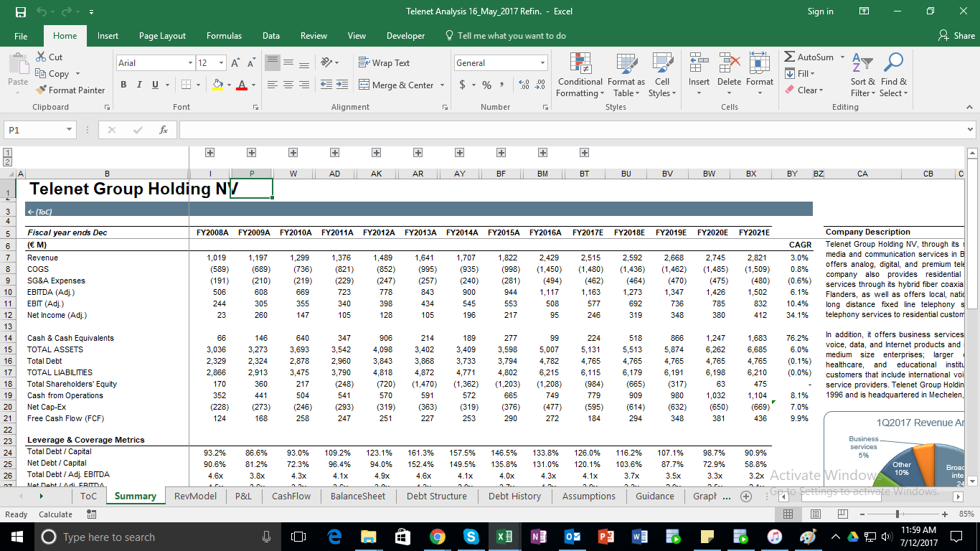Open the font size dropdown
The image size is (980, 551).
tap(221, 63)
